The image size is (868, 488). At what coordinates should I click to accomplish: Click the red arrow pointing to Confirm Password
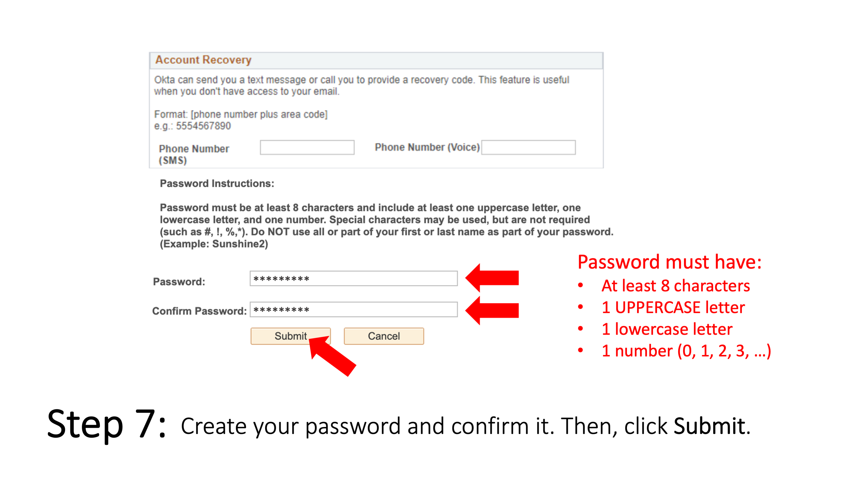489,310
